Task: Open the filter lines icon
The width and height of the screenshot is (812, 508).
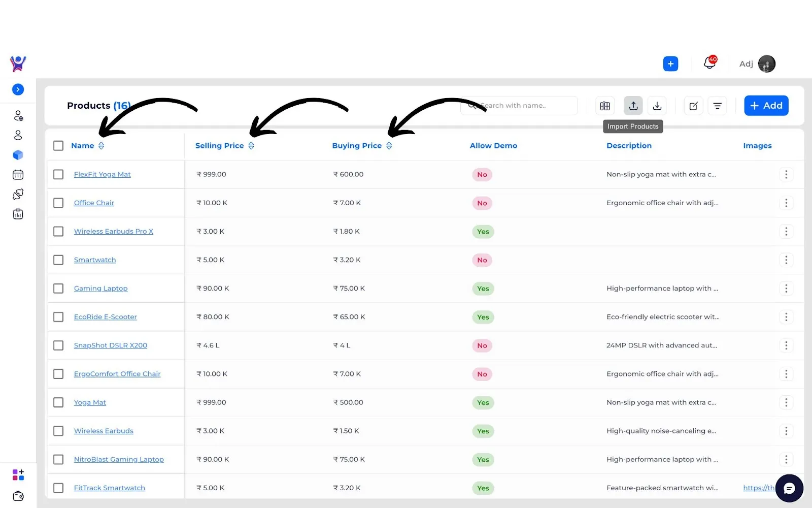Action: point(718,106)
